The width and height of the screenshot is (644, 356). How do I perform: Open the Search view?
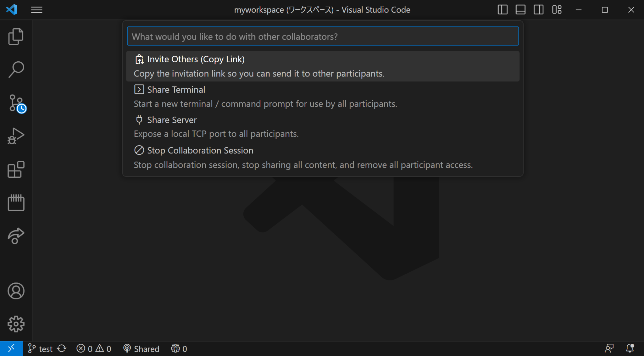(x=16, y=69)
